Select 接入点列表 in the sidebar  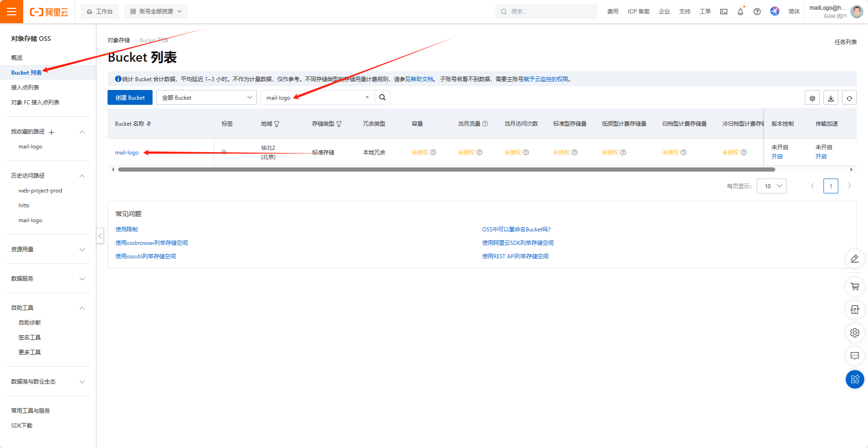pyautogui.click(x=25, y=88)
